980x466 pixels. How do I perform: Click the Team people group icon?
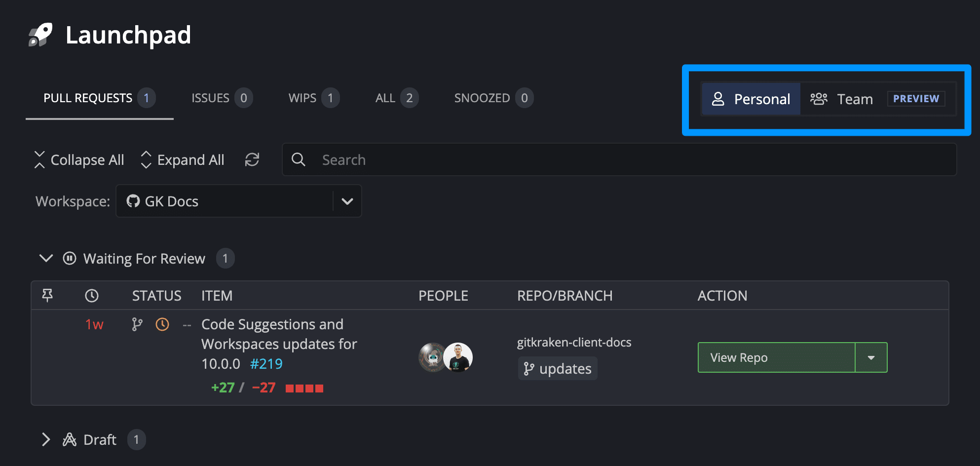[819, 99]
